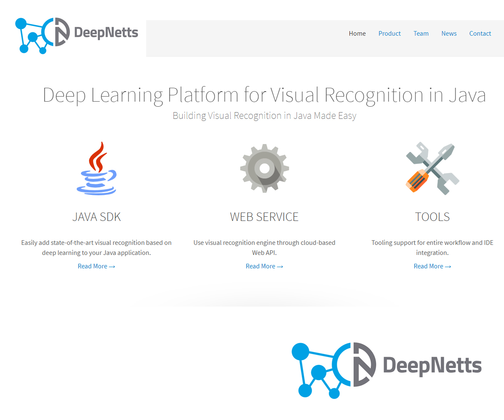This screenshot has width=504, height=420.
Task: Click the DeepNetts logo in the header
Action: (76, 36)
